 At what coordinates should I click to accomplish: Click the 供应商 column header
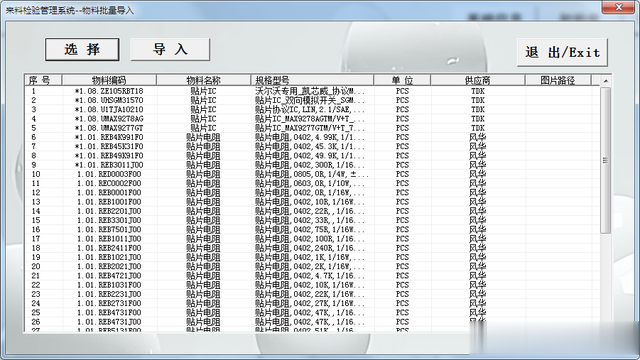pos(478,80)
